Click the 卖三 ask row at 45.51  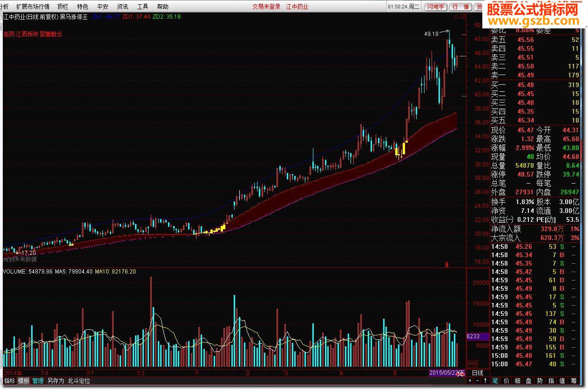[x=535, y=58]
